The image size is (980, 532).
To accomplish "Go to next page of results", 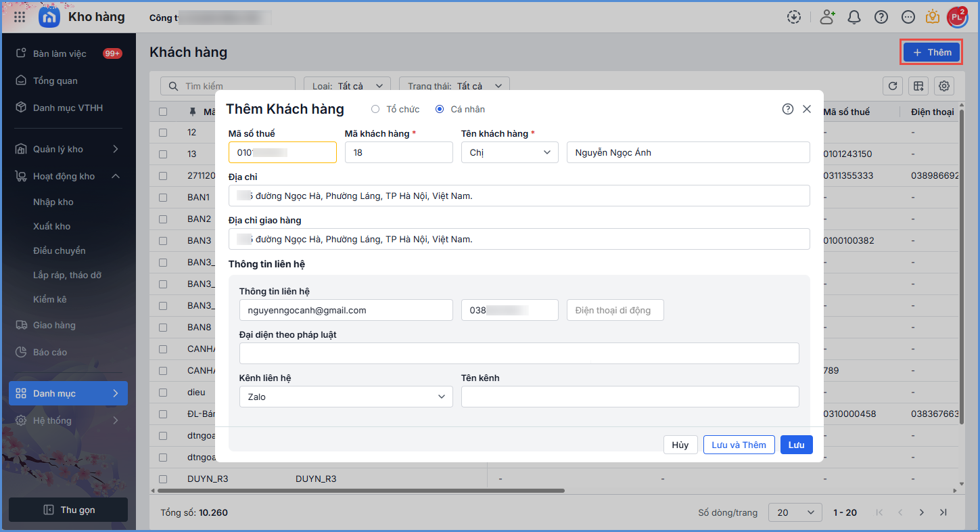I will coord(921,512).
